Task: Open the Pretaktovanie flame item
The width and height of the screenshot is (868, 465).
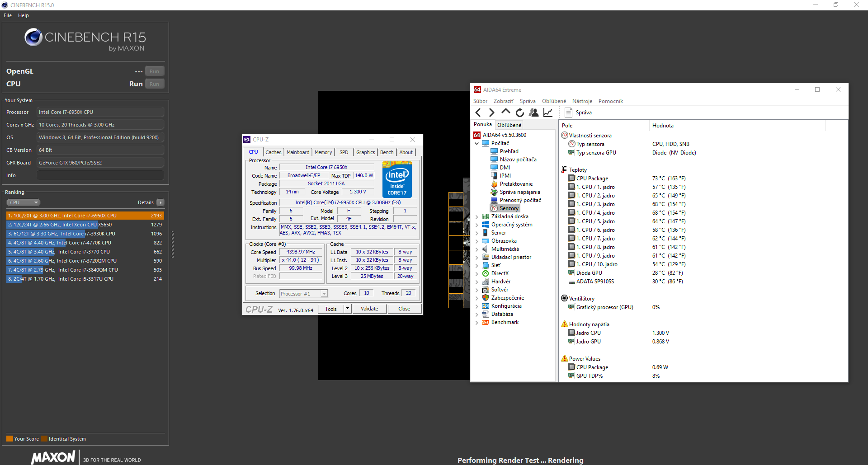Action: [516, 184]
